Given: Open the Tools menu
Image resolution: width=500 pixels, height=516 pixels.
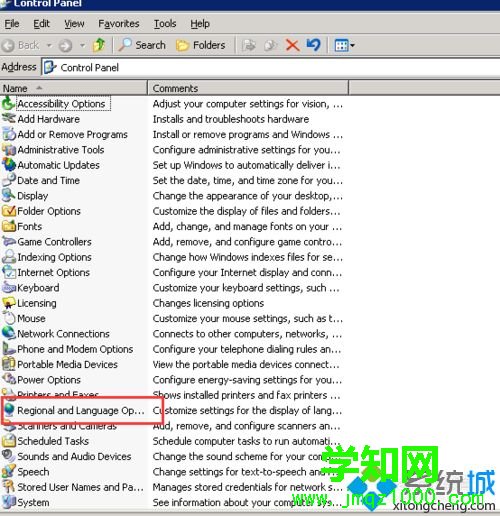Looking at the screenshot, I should click(165, 24).
